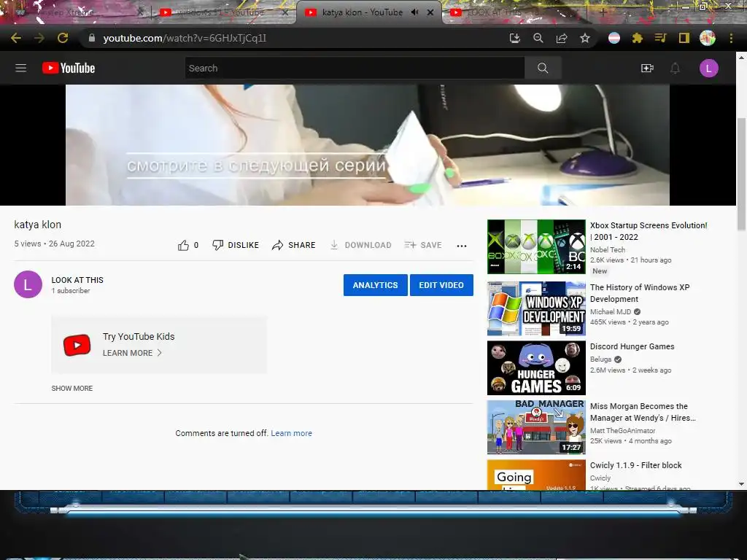Screen dimensions: 747x560
Task: Click the video player area
Action: pos(368,145)
